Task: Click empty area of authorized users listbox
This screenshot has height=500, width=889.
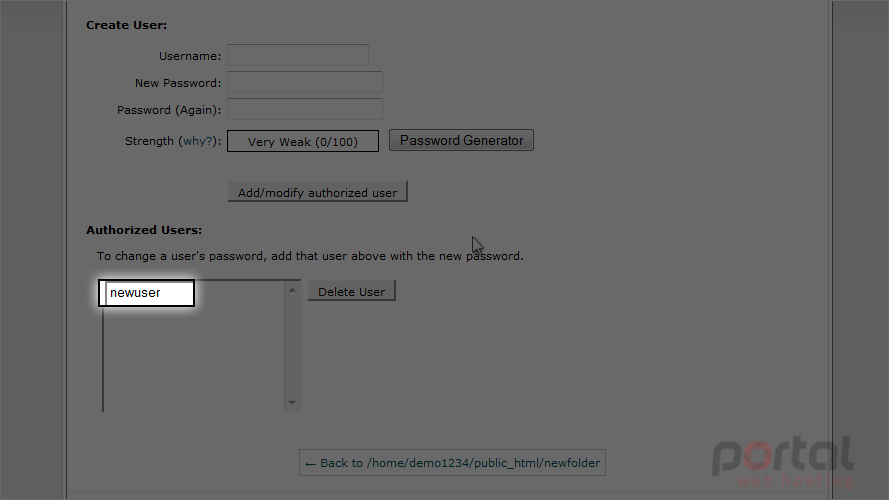Action: [194, 357]
